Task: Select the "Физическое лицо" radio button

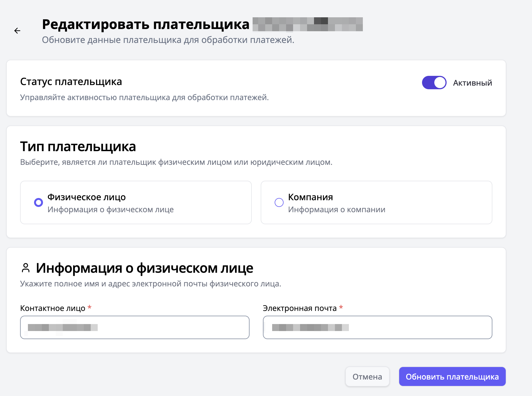Action: tap(39, 202)
